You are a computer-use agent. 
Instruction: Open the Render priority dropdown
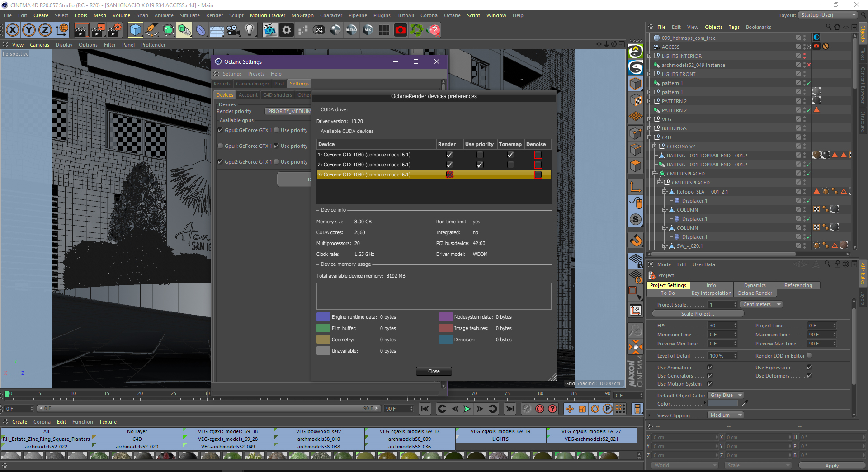click(x=289, y=111)
